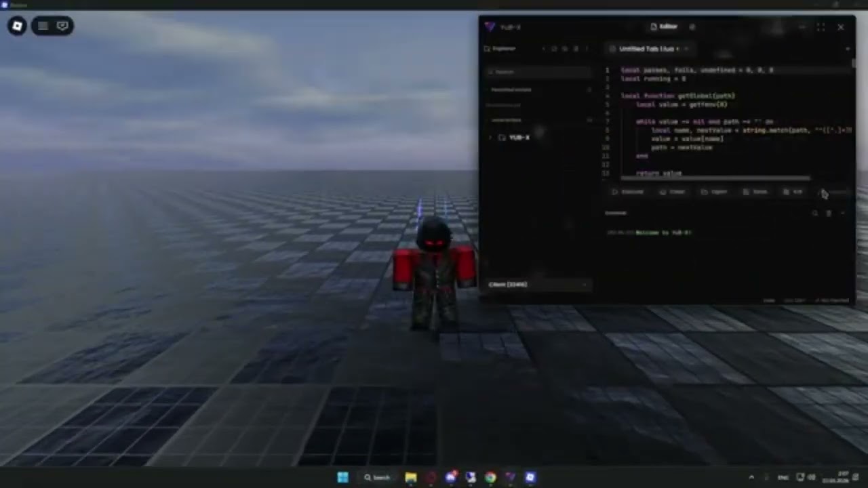Image resolution: width=868 pixels, height=488 pixels.
Task: Collapse the console panel chevron
Action: coord(842,213)
